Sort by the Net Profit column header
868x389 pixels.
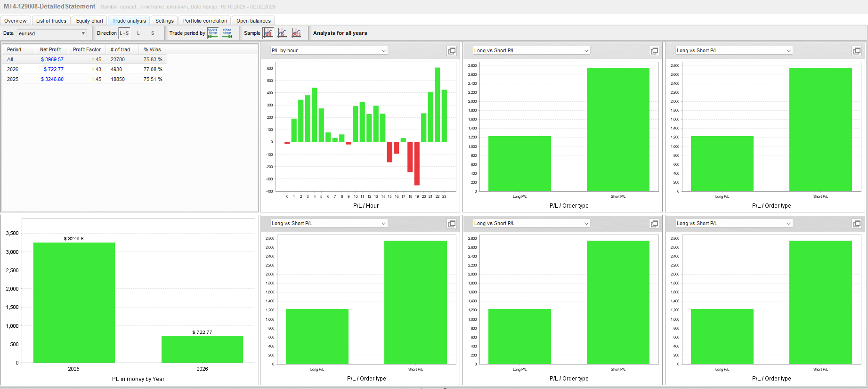pos(50,49)
